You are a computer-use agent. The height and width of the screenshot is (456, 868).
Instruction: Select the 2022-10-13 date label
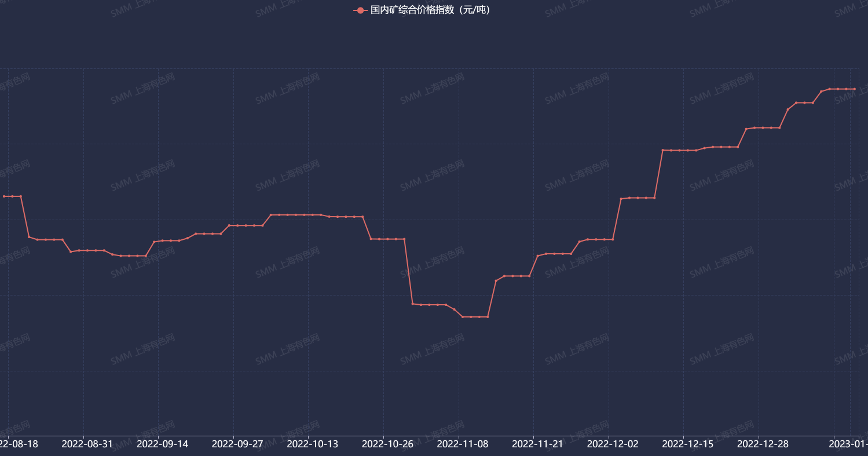pos(313,444)
